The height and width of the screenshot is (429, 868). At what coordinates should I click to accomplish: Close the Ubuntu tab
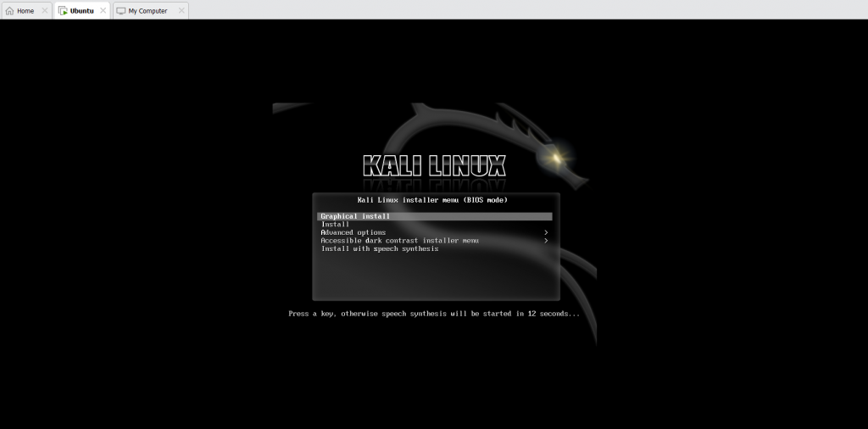tap(103, 10)
